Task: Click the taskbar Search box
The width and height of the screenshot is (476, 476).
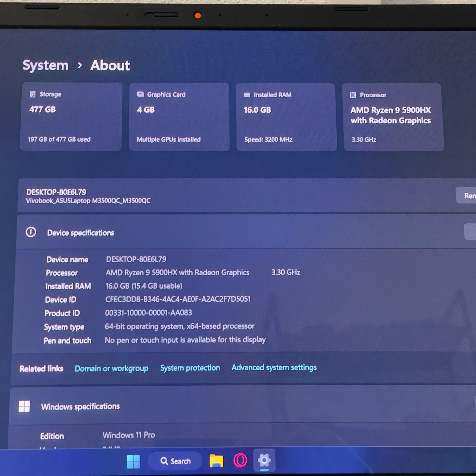Action: coord(175,461)
